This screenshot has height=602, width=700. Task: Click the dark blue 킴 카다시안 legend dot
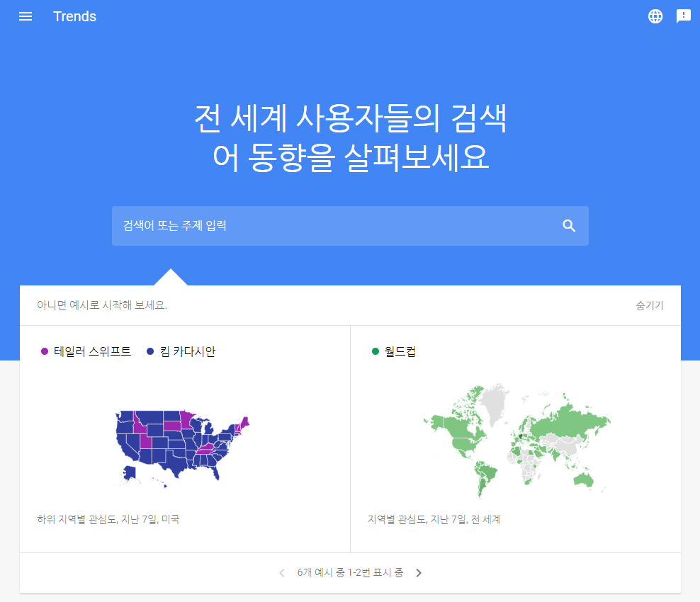coord(150,352)
